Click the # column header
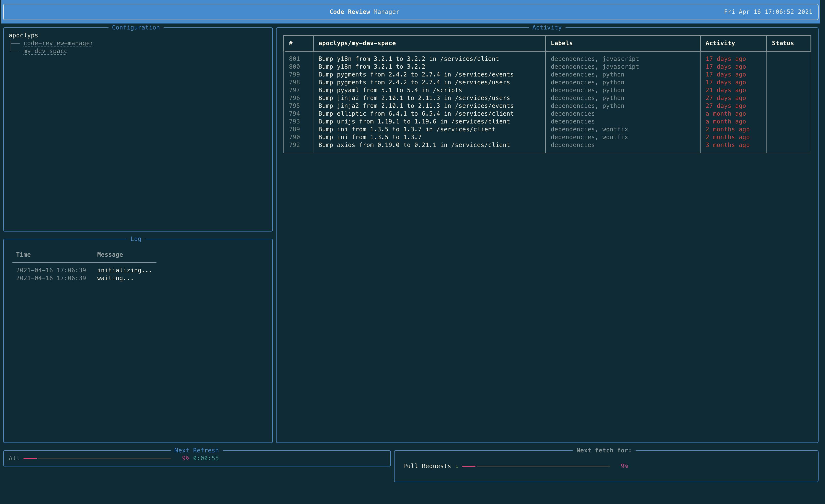Image resolution: width=825 pixels, height=504 pixels. pyautogui.click(x=291, y=43)
